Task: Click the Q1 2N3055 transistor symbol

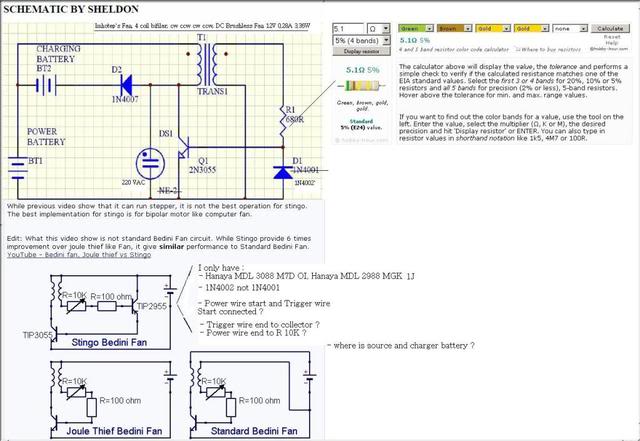Action: (x=184, y=147)
